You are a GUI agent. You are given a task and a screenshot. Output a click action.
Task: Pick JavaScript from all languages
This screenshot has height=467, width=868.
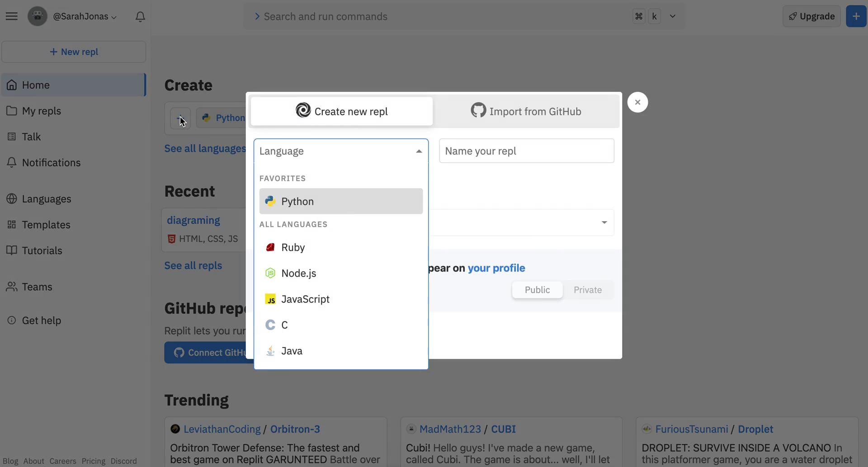click(305, 299)
